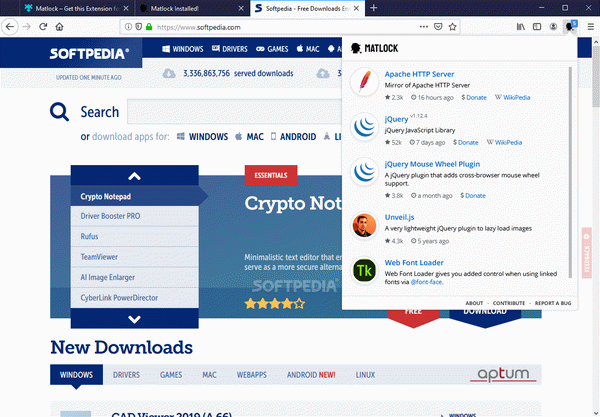Click the ANDROID download apps link
Image resolution: width=600 pixels, height=417 pixels.
(293, 137)
